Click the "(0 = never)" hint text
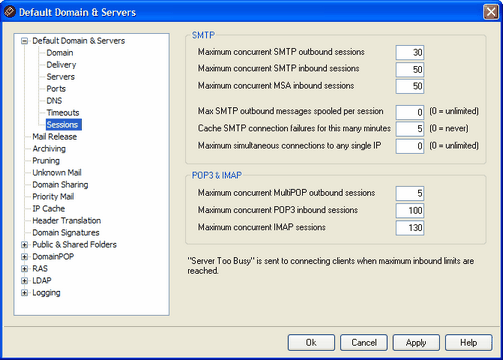 [x=449, y=128]
